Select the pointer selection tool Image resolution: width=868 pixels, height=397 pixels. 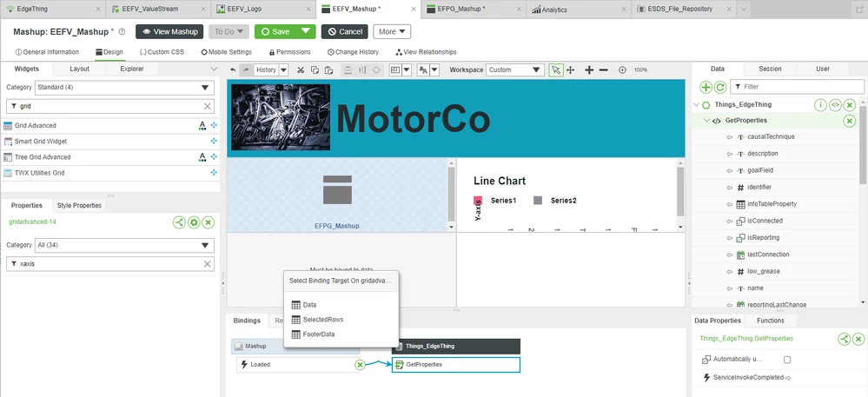click(x=556, y=69)
